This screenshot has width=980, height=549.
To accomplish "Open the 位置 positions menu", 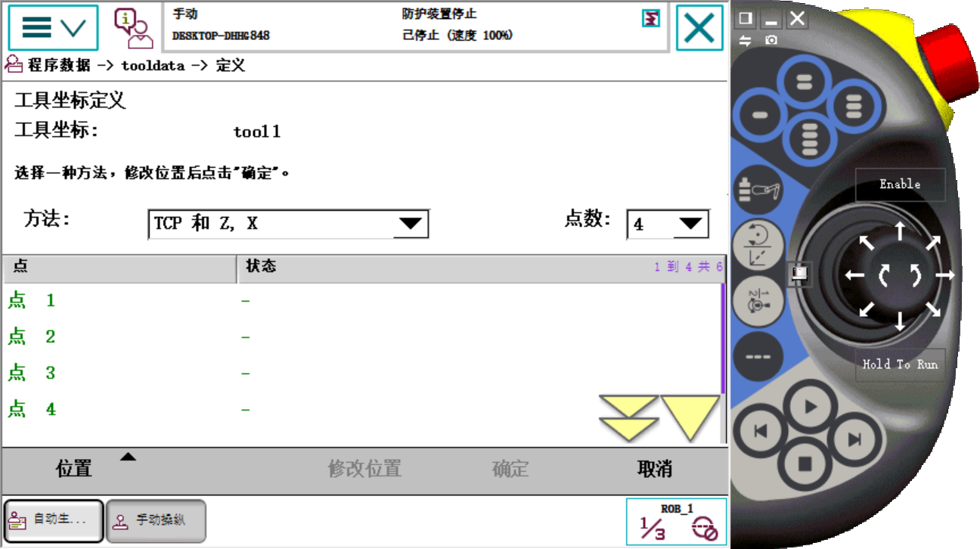I will 74,469.
